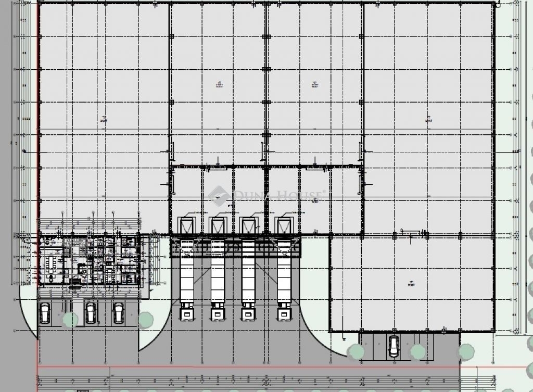Click the rightmost car in the office parking

(x=118, y=313)
